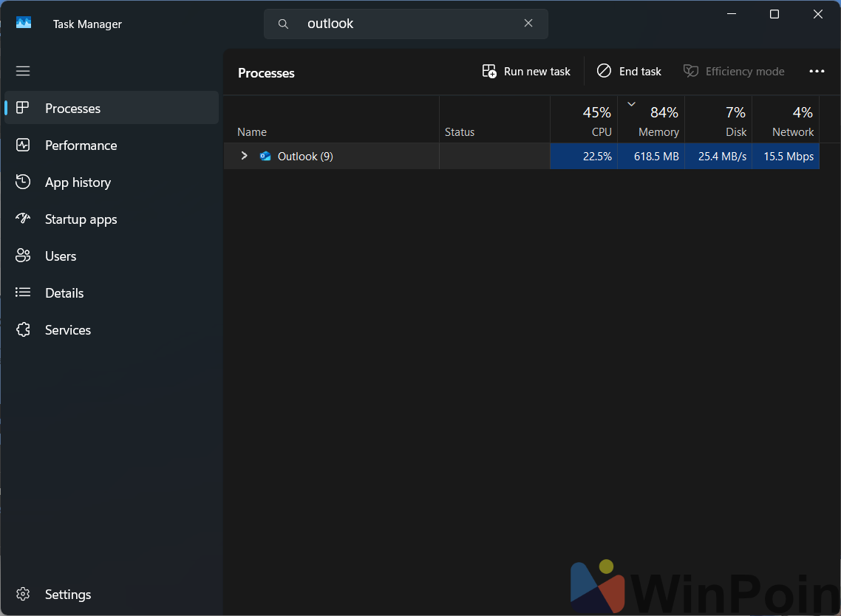This screenshot has height=616, width=841.
Task: End the selected task
Action: 629,72
